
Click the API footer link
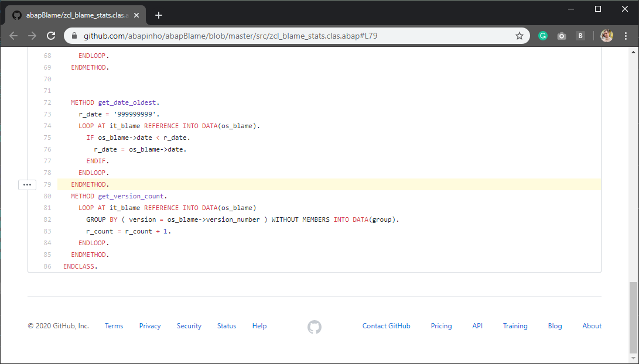click(477, 326)
